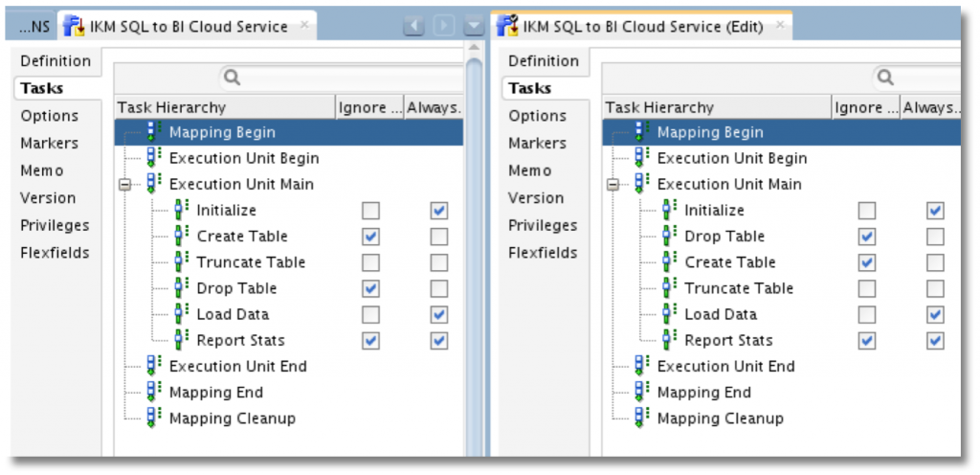Close the IKM SQL to BI Cloud Service tab

pos(304,25)
